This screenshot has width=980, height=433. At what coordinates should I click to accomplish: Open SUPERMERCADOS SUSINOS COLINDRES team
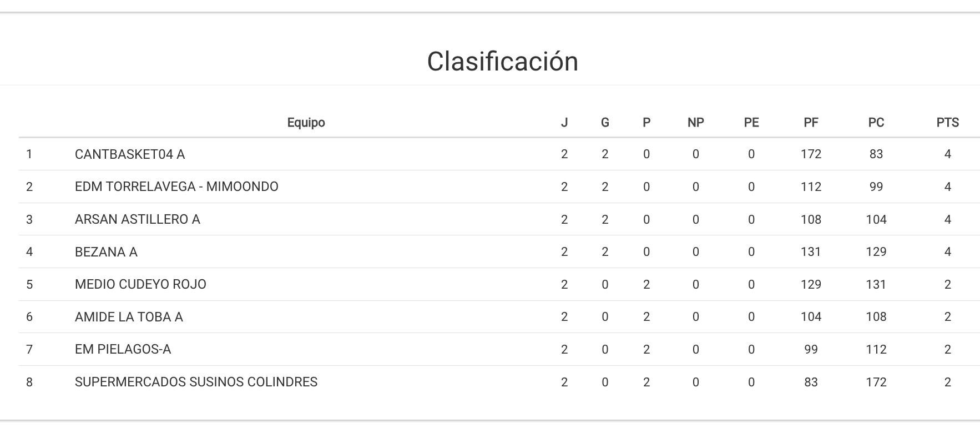point(196,382)
